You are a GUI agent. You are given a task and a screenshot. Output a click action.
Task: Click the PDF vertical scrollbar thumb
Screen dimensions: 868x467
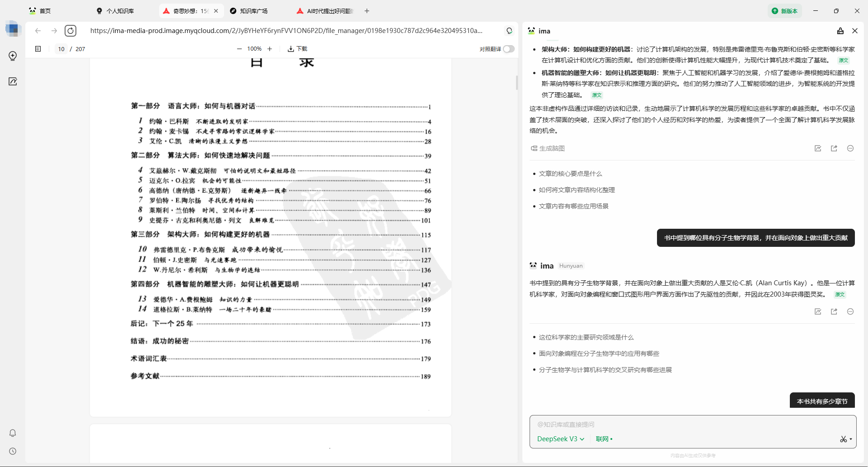516,83
